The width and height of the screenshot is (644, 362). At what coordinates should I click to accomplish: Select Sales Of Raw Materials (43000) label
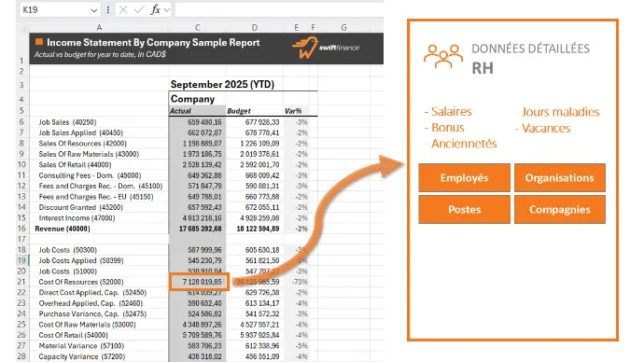click(89, 154)
